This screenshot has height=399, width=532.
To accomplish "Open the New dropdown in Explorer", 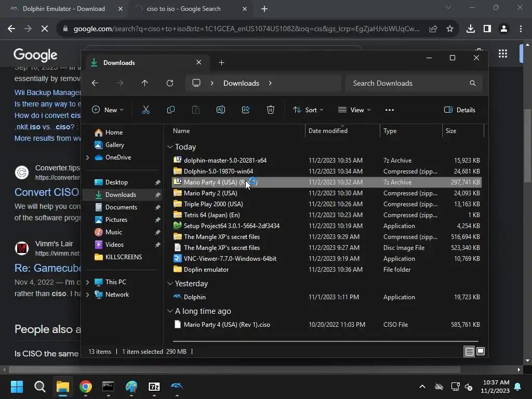I will pos(108,110).
